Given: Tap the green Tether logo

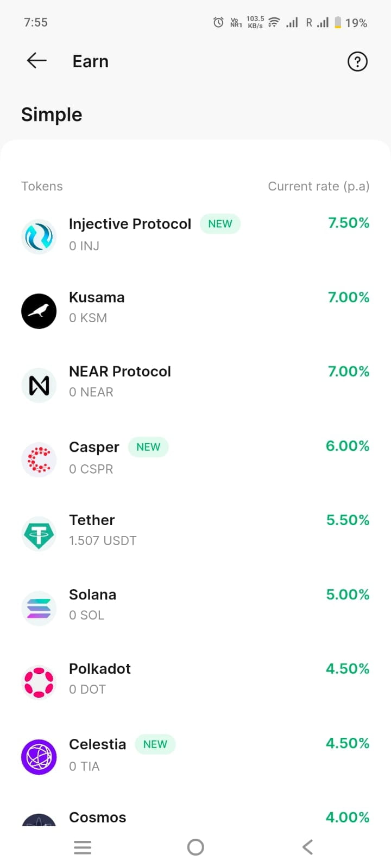Looking at the screenshot, I should pyautogui.click(x=39, y=534).
